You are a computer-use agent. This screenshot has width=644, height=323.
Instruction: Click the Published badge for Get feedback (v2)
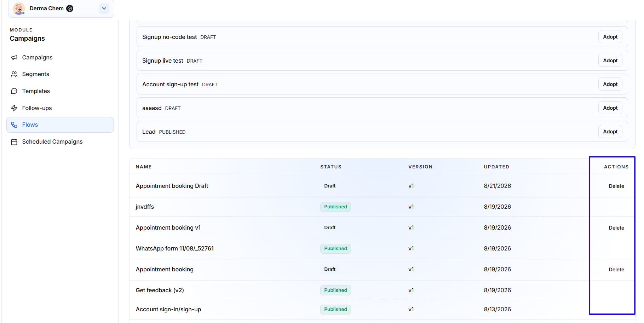pos(335,290)
